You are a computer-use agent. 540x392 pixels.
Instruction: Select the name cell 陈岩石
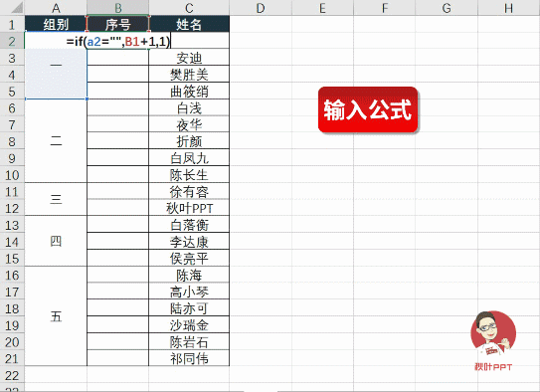click(x=189, y=342)
